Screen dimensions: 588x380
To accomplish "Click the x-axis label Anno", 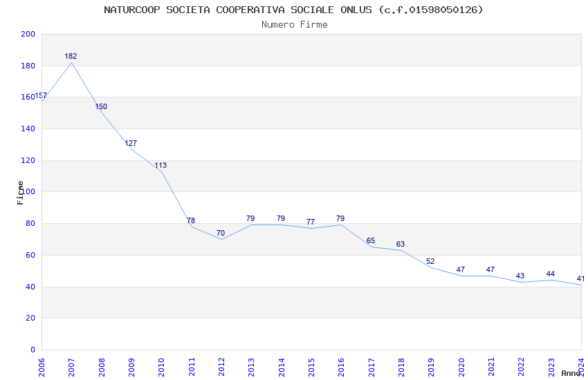I will [571, 373].
